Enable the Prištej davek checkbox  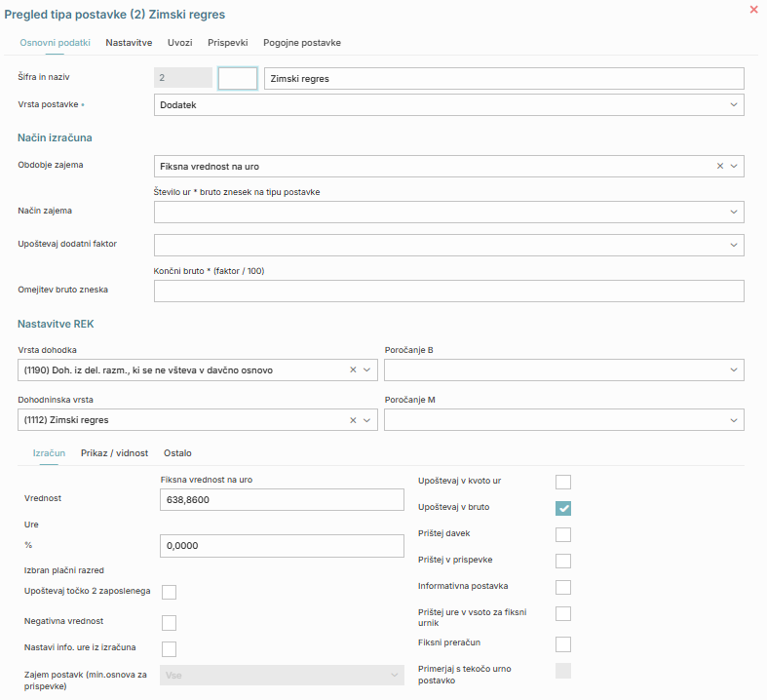(562, 534)
